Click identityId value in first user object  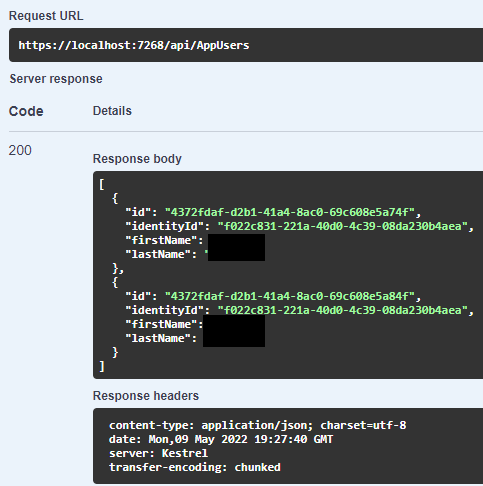click(x=342, y=226)
